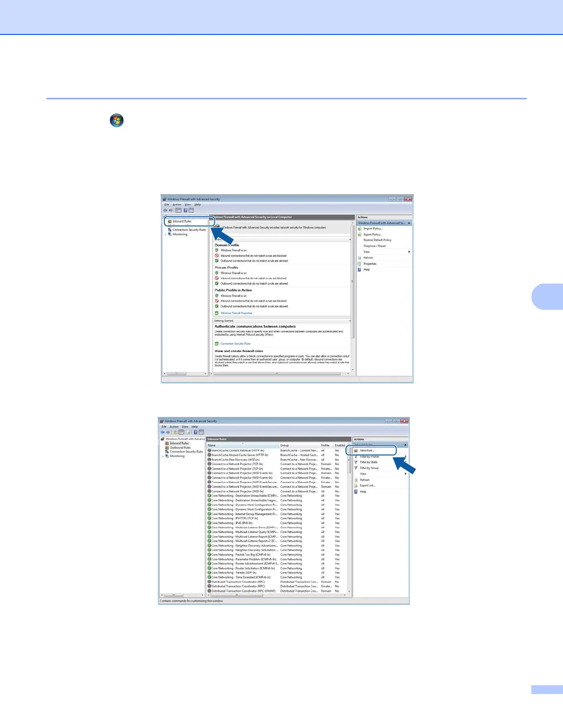The height and width of the screenshot is (728, 563).
Task: Click Refresh icon in the overview window Actions pane
Action: tap(360, 258)
